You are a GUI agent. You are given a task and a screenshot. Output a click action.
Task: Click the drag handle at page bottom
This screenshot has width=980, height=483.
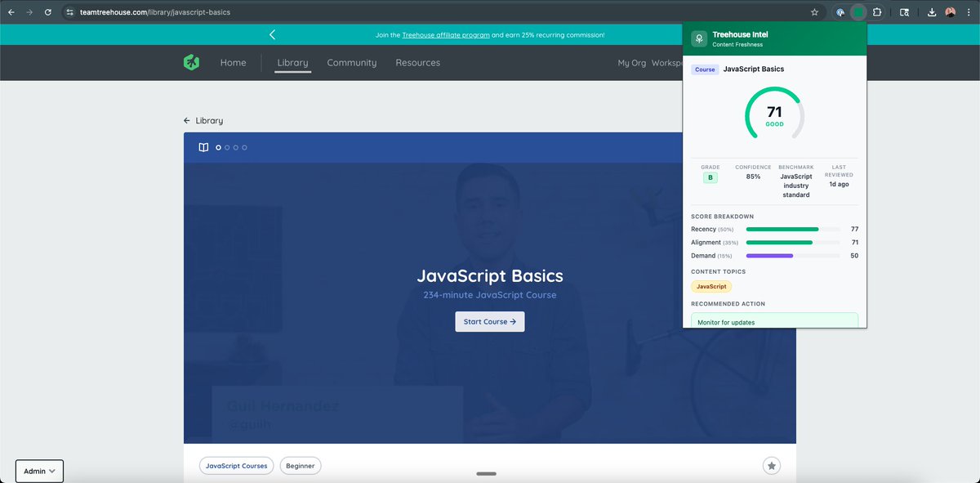tap(487, 473)
